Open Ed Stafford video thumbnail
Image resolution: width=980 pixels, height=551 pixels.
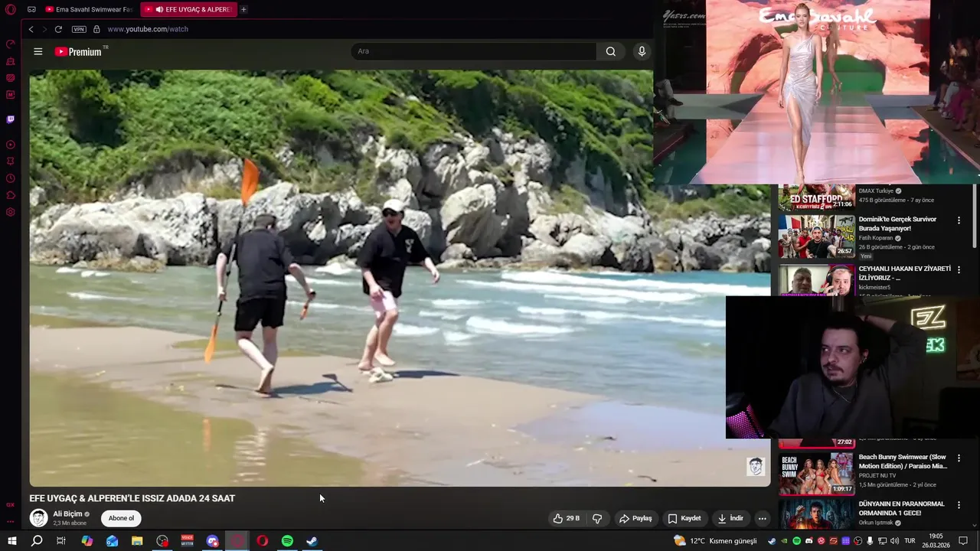click(x=816, y=197)
